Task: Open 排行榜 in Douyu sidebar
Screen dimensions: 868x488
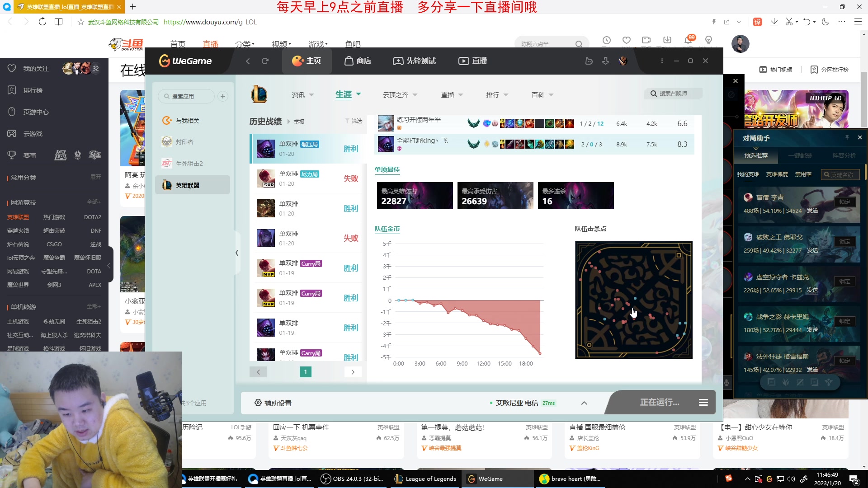Action: pos(33,90)
